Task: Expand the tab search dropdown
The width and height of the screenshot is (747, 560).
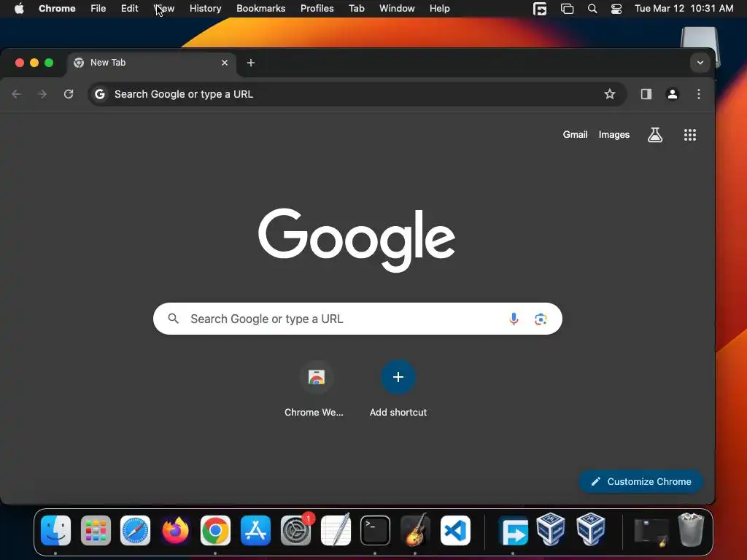Action: click(700, 63)
